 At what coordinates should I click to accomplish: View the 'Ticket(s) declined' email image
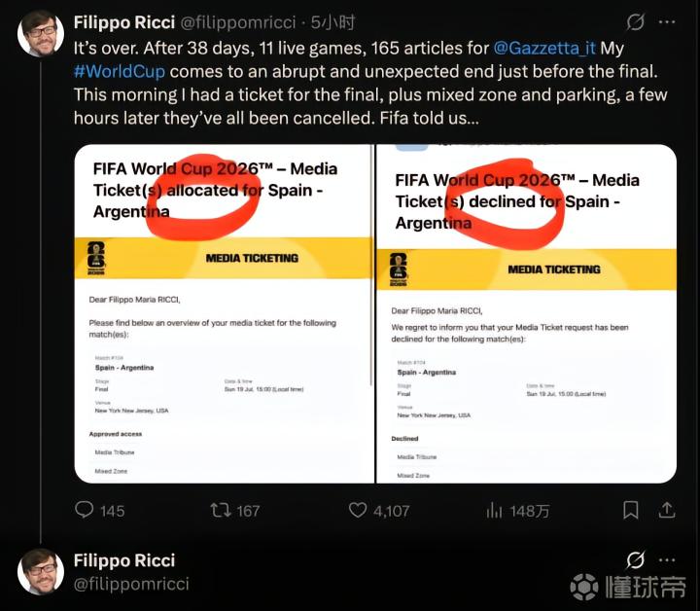[527, 313]
